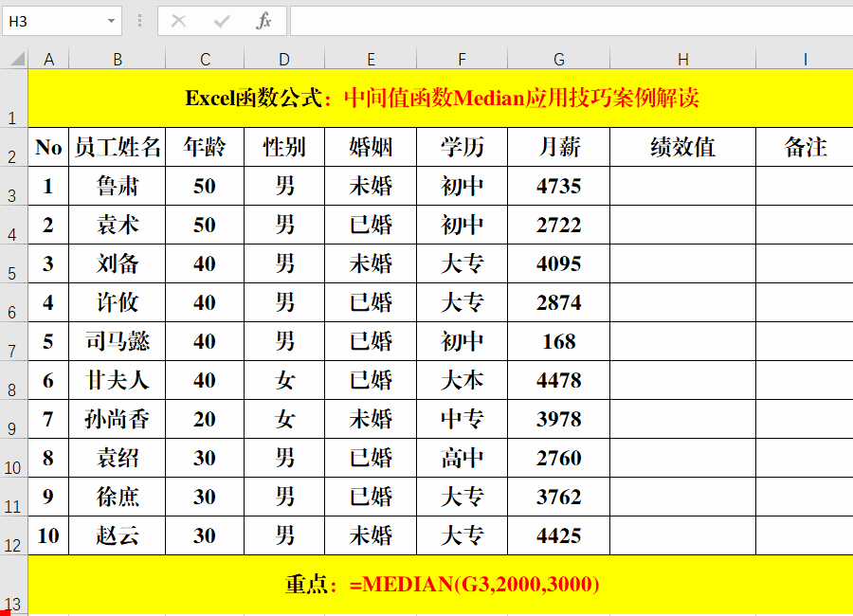Click the No header cell
Viewport: 853px width, 616px height.
48,147
